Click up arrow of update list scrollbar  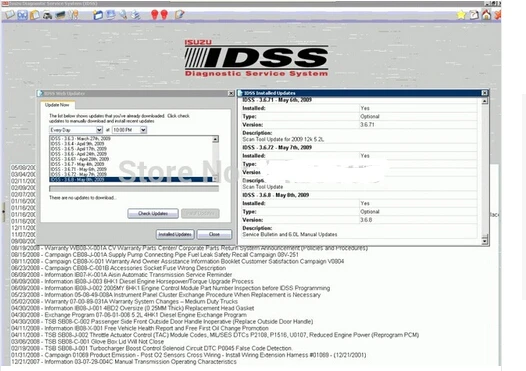(x=215, y=139)
